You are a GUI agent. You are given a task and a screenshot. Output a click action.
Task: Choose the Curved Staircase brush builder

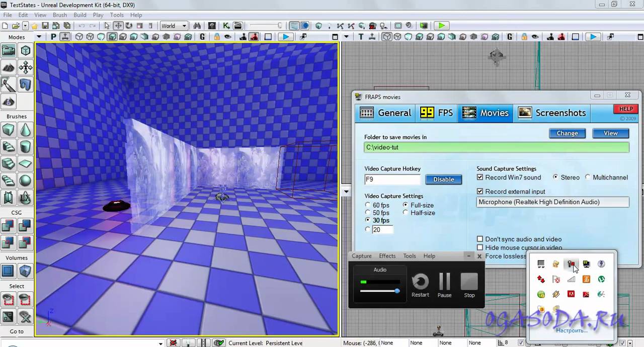[9, 147]
